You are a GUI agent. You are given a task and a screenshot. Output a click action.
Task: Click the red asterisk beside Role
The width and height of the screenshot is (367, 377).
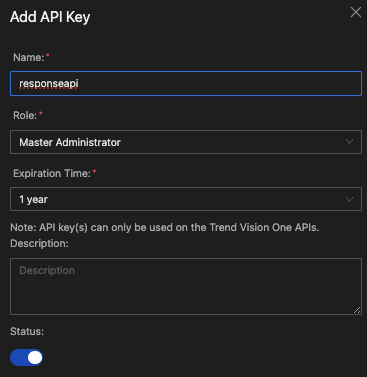41,113
